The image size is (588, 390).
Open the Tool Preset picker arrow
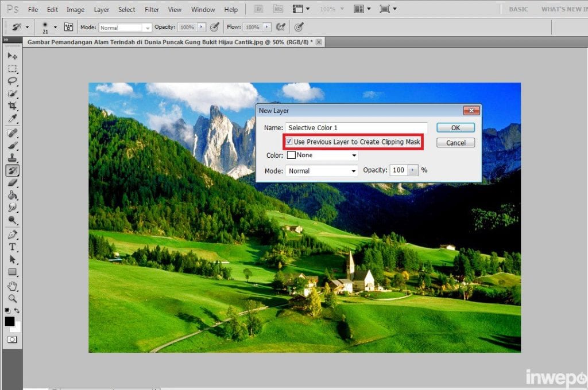pyautogui.click(x=27, y=27)
